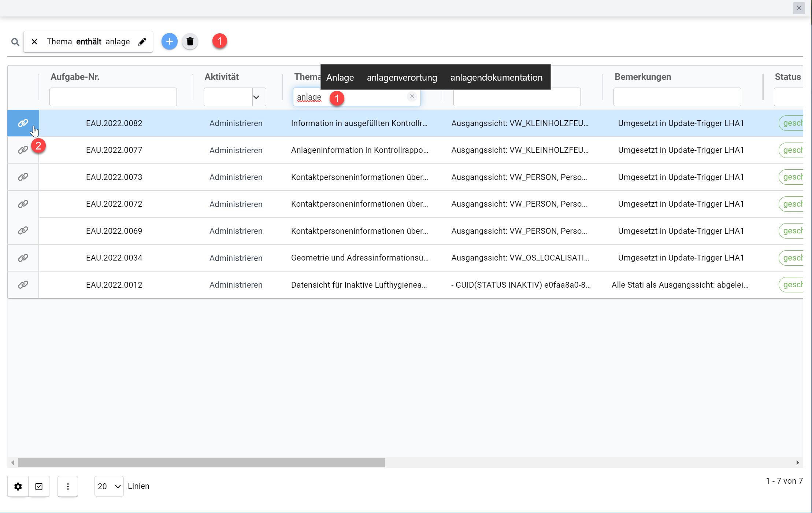Click 'Alle Stati als Ausgangssicht: abgelei…' cell
Viewport: 812px width, 513px height.
pyautogui.click(x=680, y=285)
